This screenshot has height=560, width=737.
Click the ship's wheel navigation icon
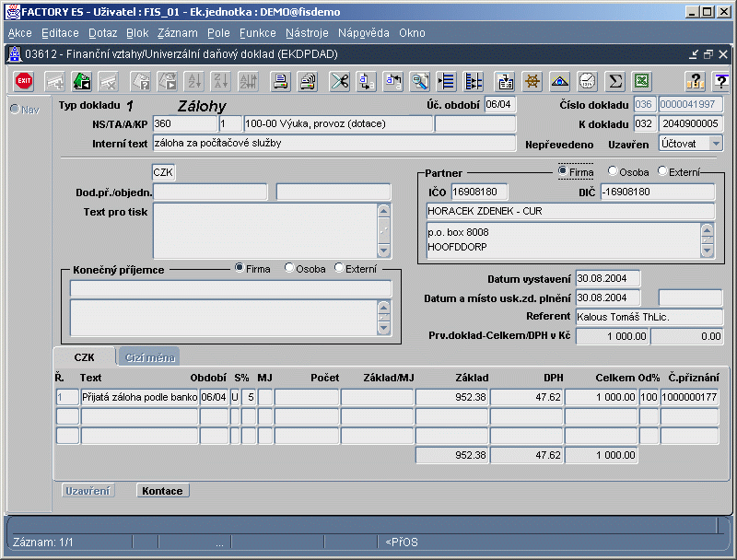coord(532,81)
